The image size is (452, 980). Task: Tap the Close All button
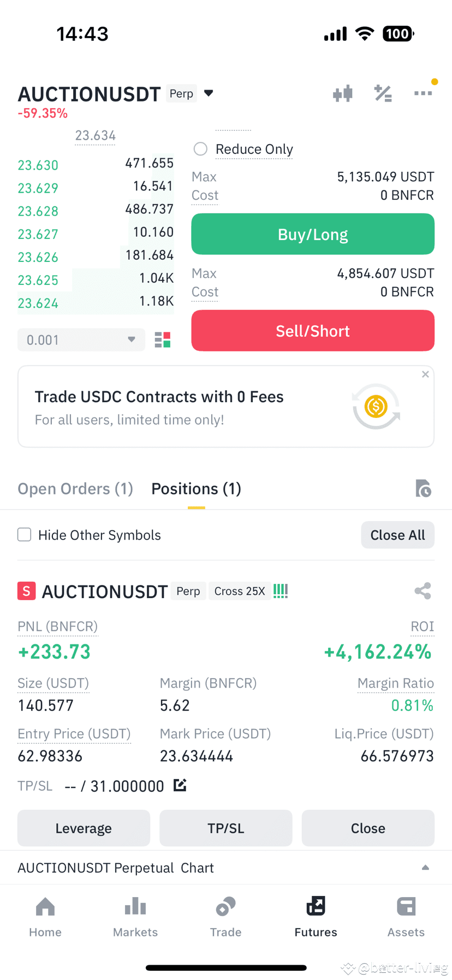coord(397,535)
